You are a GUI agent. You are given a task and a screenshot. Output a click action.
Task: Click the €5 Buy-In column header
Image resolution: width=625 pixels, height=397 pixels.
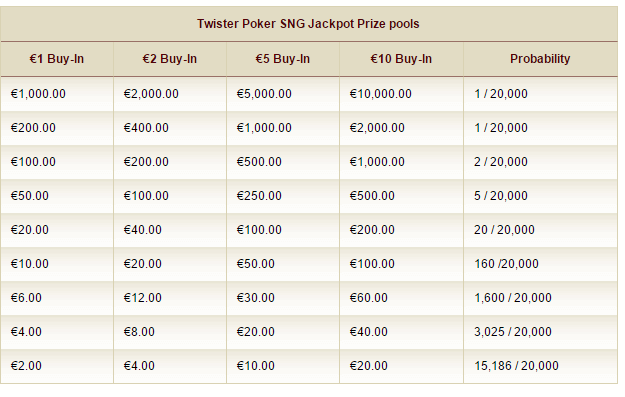click(283, 59)
